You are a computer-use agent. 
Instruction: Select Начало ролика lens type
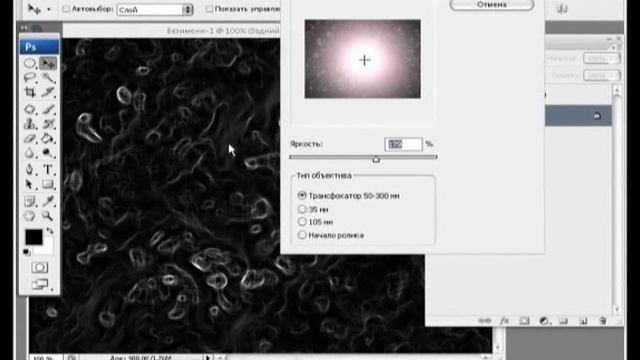pyautogui.click(x=302, y=235)
